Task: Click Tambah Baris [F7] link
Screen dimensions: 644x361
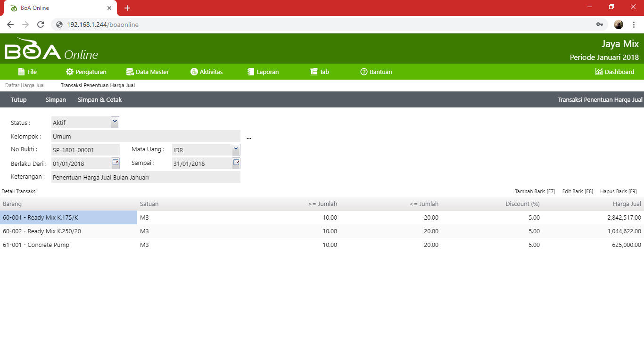Action: [535, 192]
